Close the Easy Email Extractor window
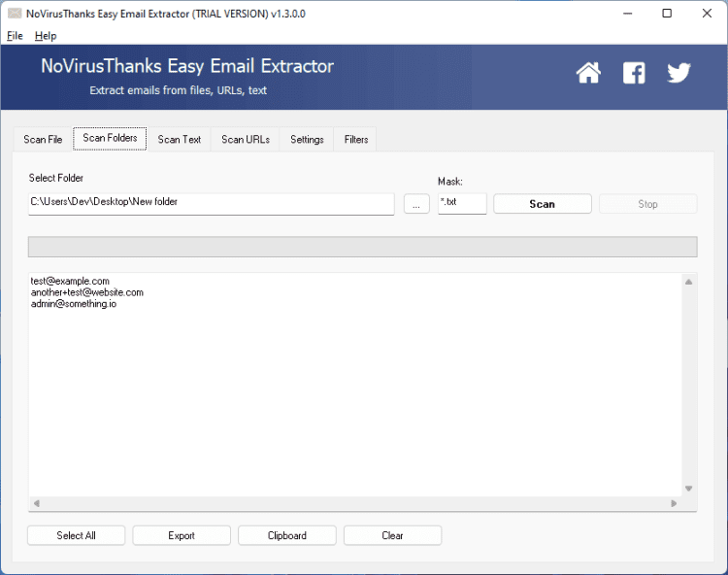728x575 pixels. pos(707,14)
